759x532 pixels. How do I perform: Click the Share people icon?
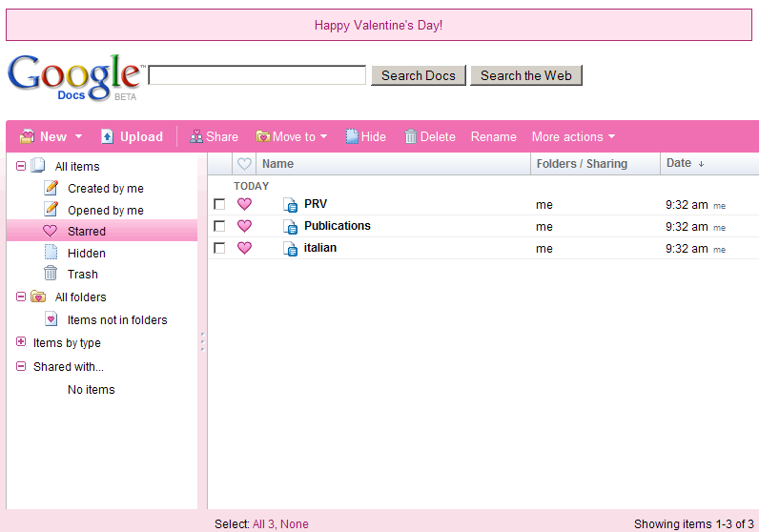click(x=196, y=137)
